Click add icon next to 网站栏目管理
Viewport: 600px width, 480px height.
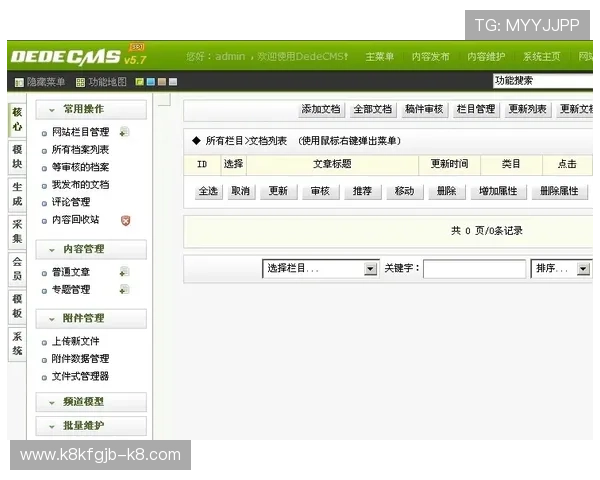tap(124, 132)
